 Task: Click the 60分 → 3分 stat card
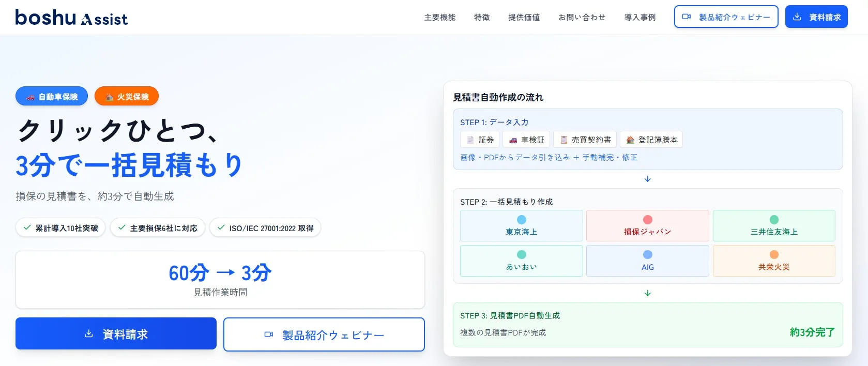(220, 280)
